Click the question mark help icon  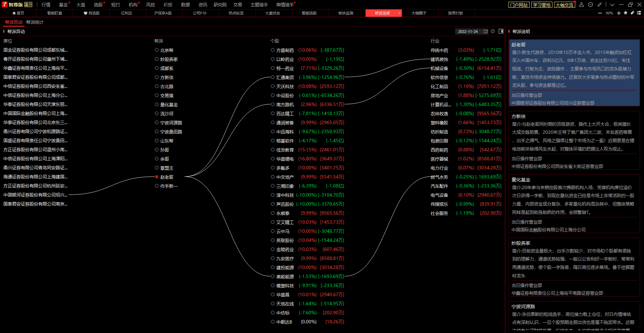click(493, 31)
